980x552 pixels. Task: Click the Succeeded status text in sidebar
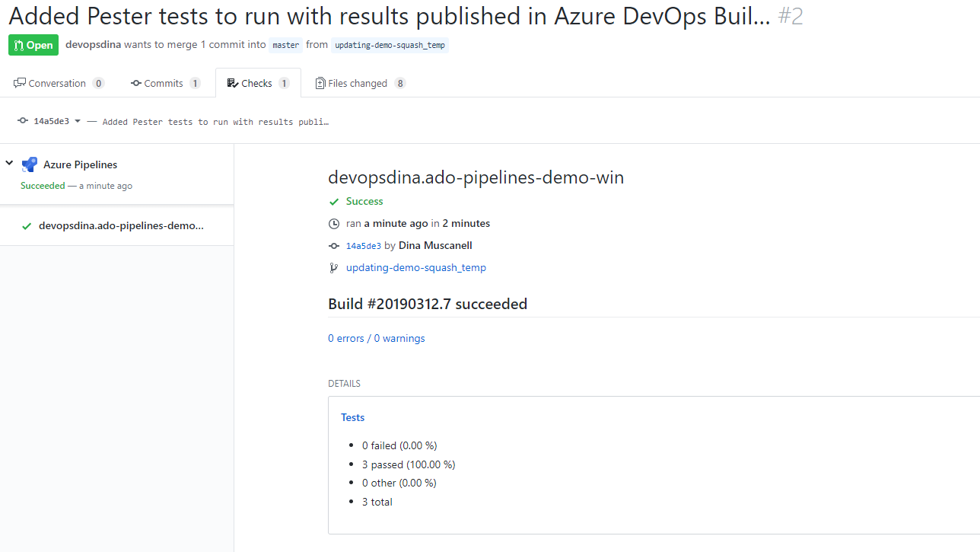(43, 186)
